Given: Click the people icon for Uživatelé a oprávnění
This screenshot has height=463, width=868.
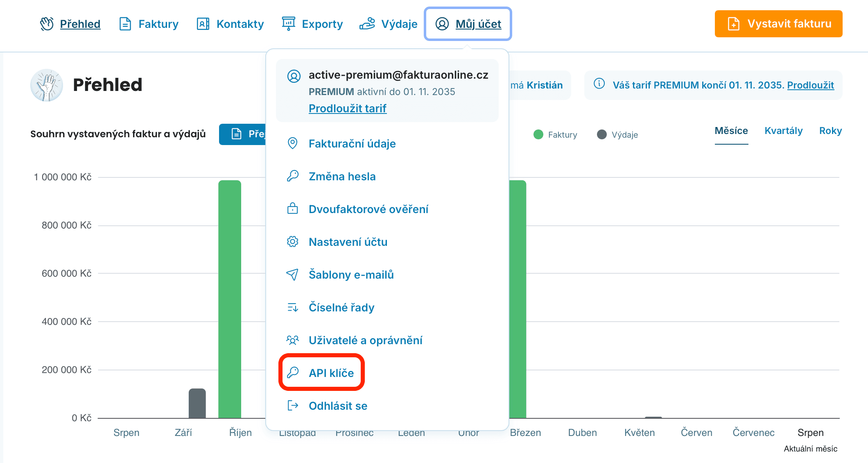Looking at the screenshot, I should click(292, 340).
